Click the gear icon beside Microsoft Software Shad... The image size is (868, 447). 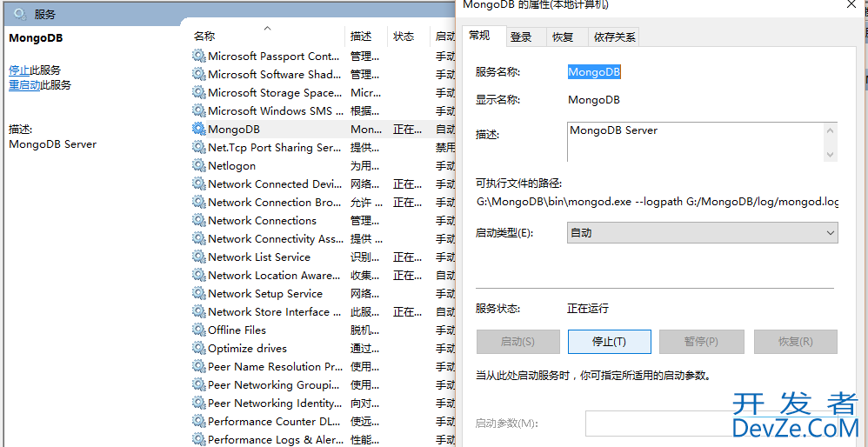[198, 74]
